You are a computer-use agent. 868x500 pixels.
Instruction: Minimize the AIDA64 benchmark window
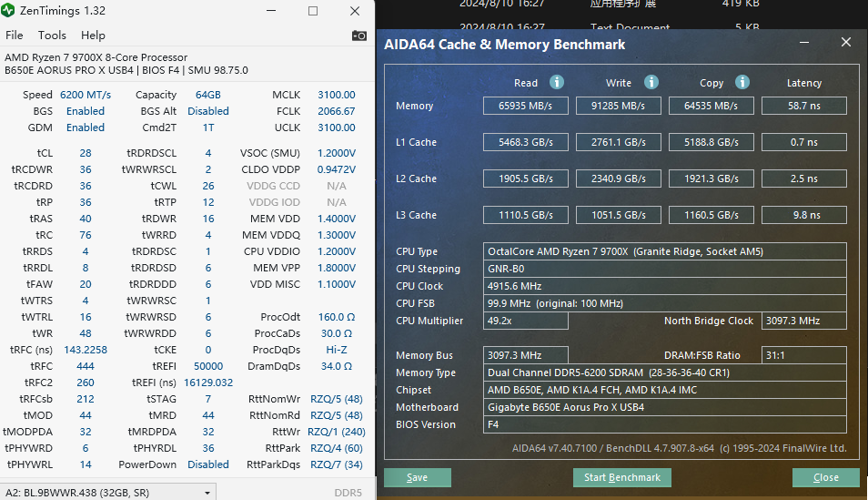coord(803,43)
